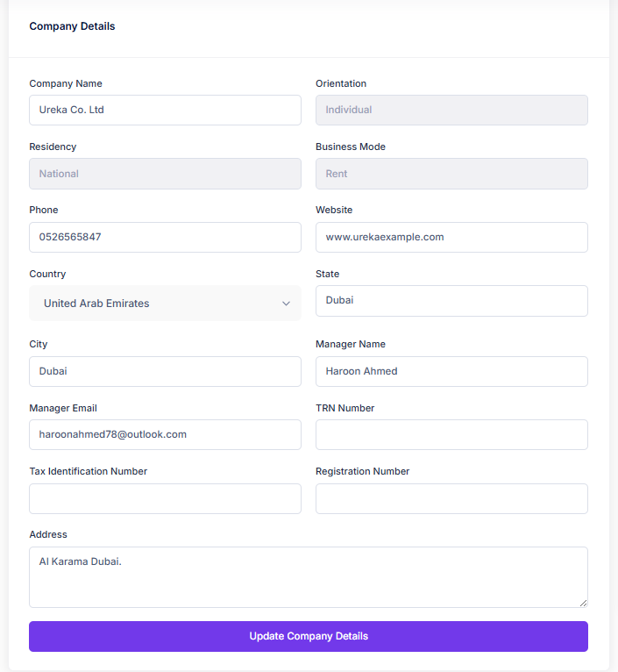Image resolution: width=618 pixels, height=672 pixels.
Task: Grab the Address textarea resize handle
Action: click(x=583, y=603)
